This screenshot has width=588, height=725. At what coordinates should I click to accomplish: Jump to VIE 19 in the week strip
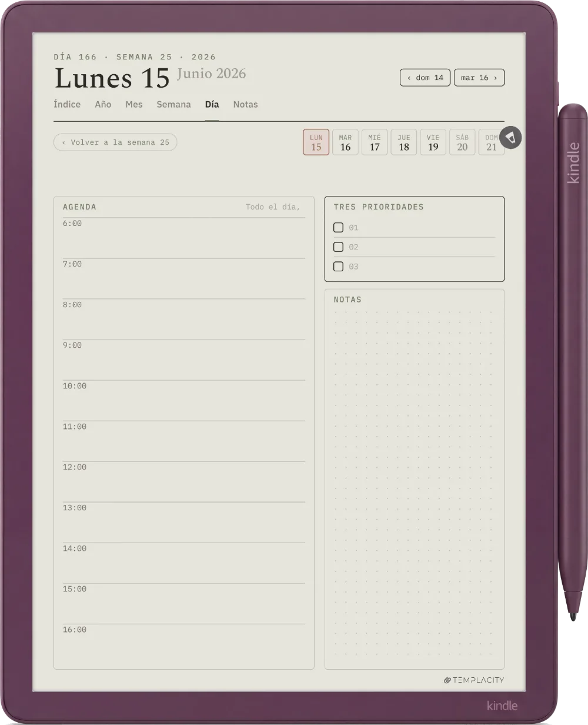point(433,142)
